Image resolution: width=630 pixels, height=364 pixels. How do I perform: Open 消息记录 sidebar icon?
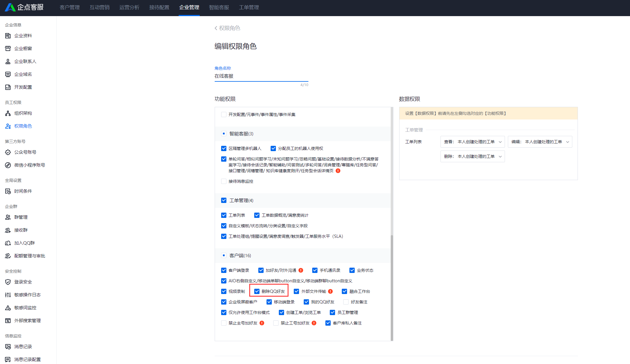click(x=8, y=347)
